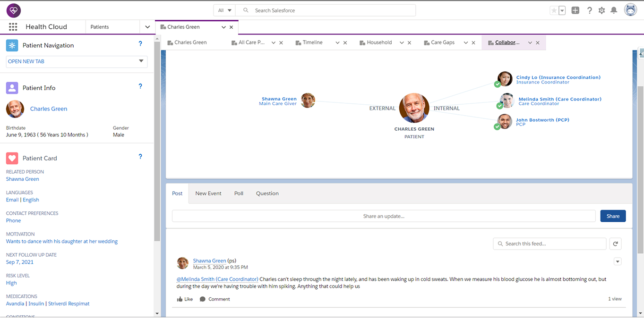
Task: Click John Bostworth's photo in the care team
Action: point(505,122)
